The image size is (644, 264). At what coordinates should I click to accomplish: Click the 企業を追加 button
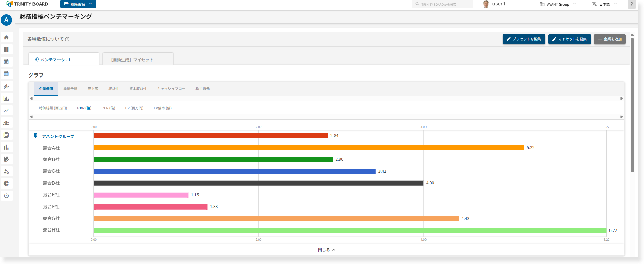[609, 39]
